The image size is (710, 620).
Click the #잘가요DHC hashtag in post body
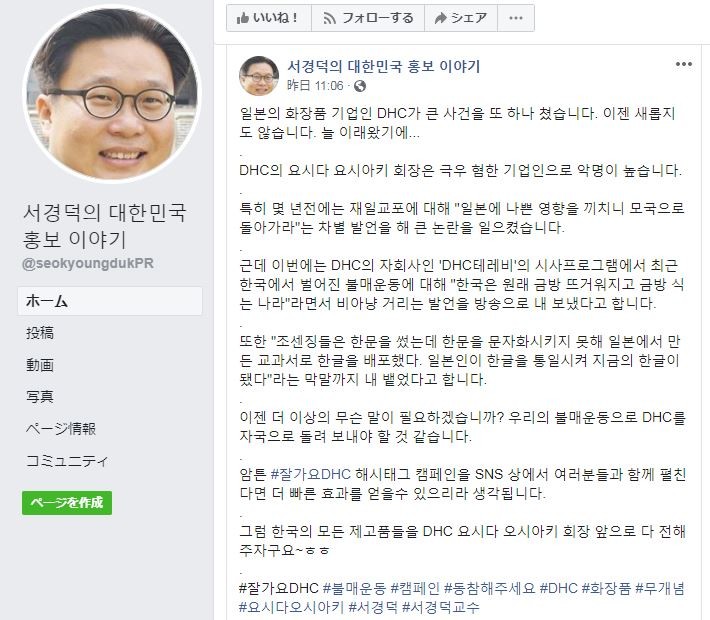click(311, 474)
